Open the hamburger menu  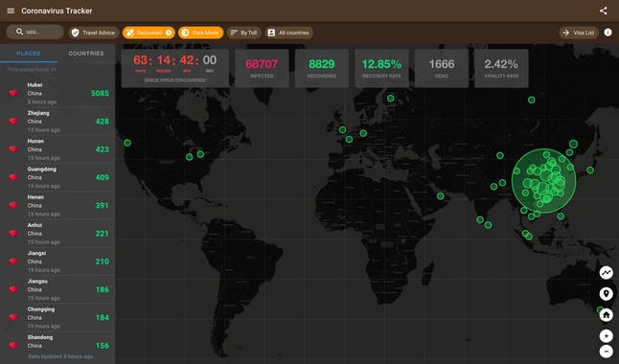[11, 11]
